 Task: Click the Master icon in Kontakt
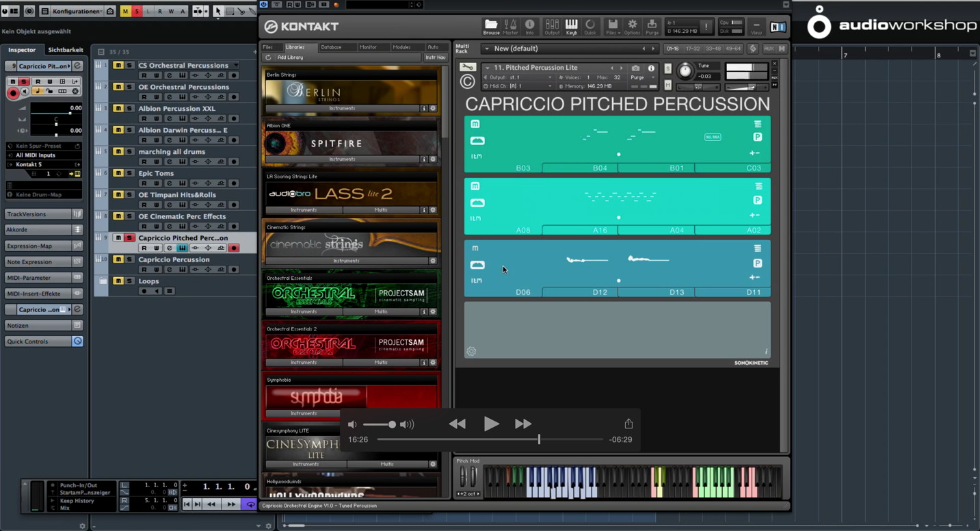(511, 27)
